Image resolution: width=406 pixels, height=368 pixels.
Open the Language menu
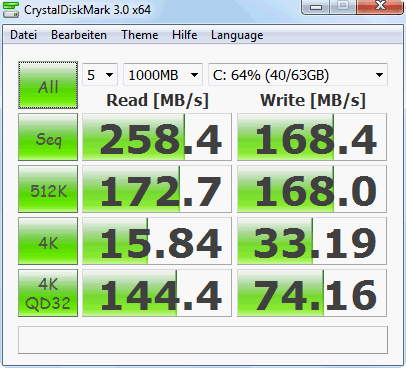[237, 35]
